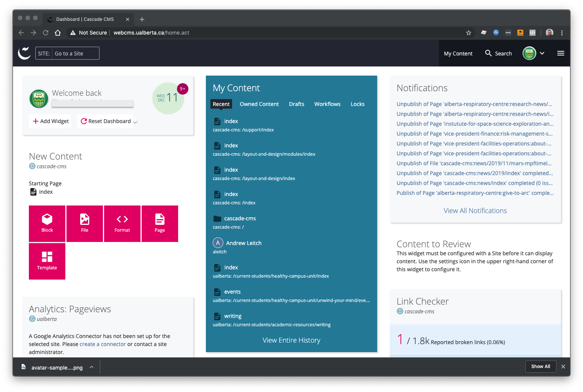
Task: Open risk-management unpublish notification
Action: pos(474,134)
